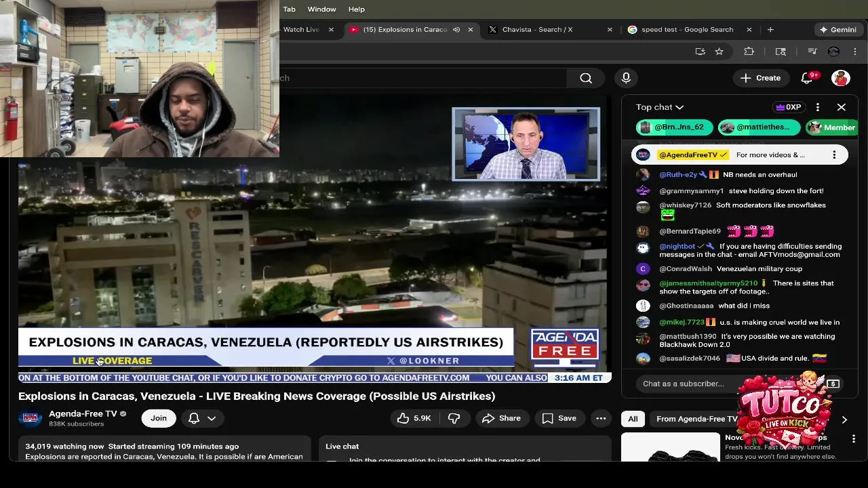Close the live chat panel

842,107
